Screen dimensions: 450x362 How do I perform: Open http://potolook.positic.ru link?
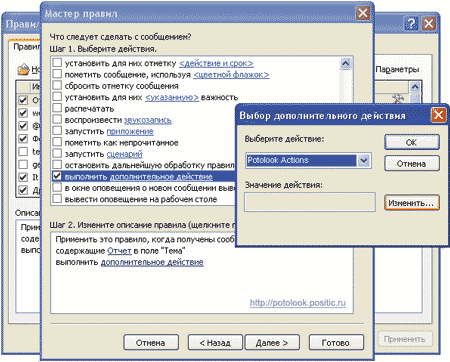pyautogui.click(x=298, y=303)
